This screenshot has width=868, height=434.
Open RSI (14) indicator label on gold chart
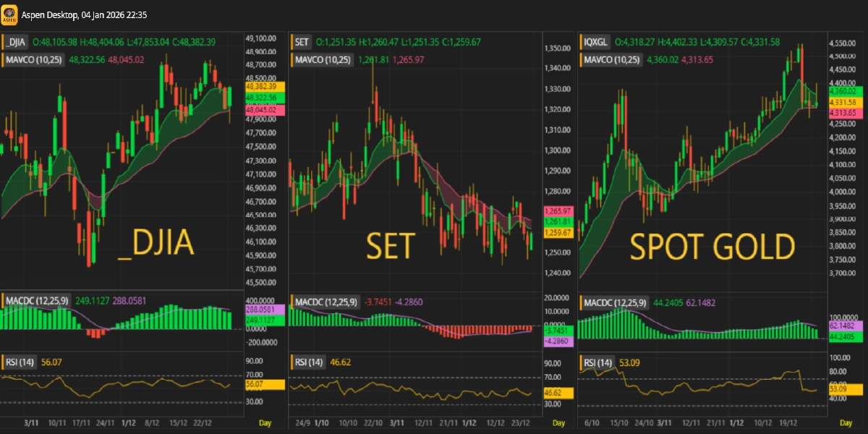[599, 362]
